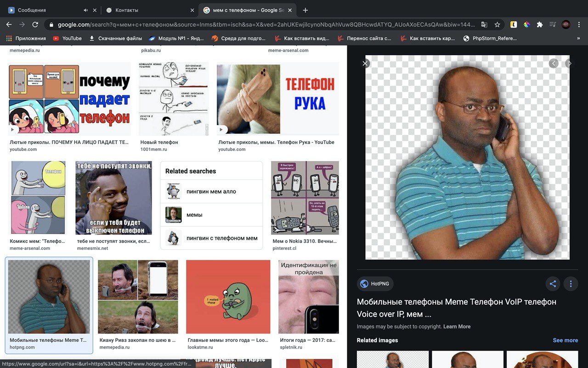Open Киану Ривз закопан thumbnail
588x368 pixels.
coord(138,297)
